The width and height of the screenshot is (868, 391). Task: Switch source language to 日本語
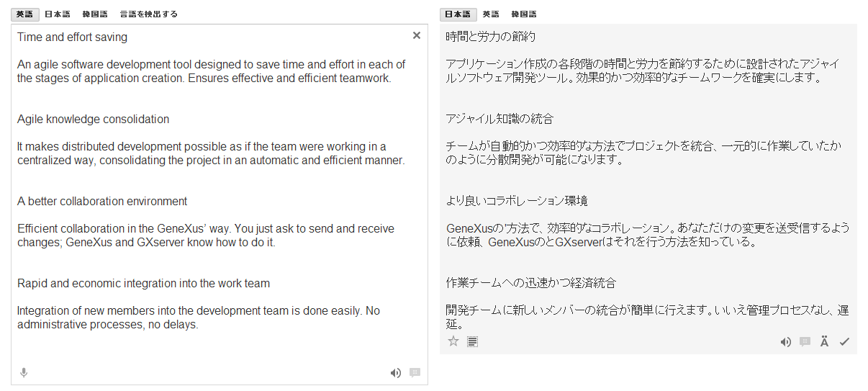click(58, 14)
